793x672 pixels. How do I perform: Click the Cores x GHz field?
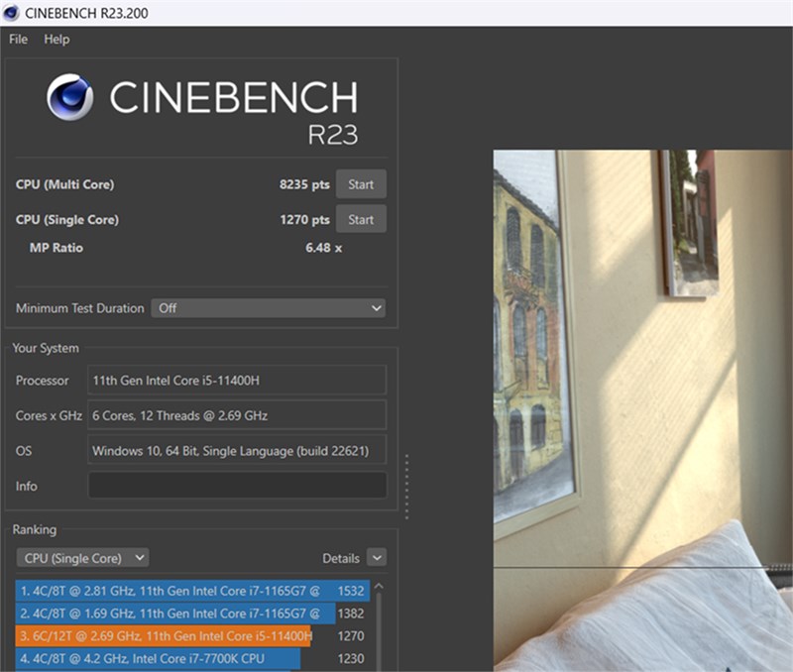tap(237, 415)
